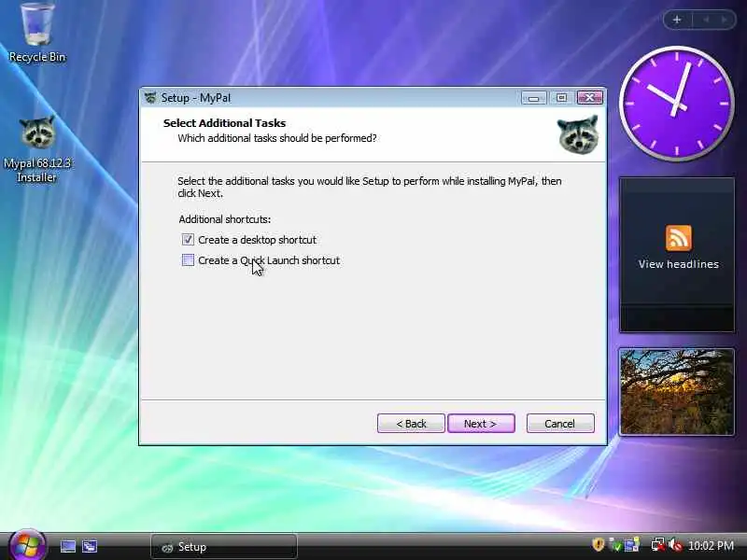
Task: Toggle the Create a desktop shortcut checkbox
Action: click(x=188, y=240)
